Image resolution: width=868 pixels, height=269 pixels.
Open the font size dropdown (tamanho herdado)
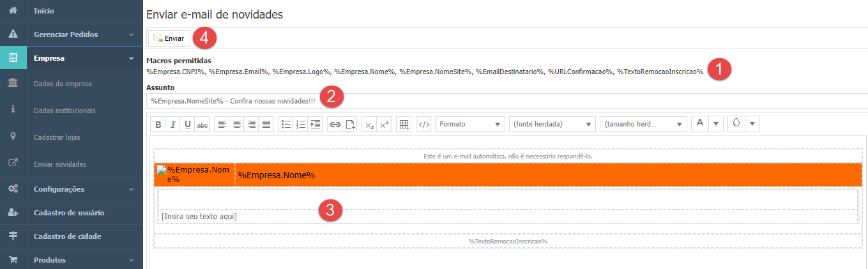643,124
